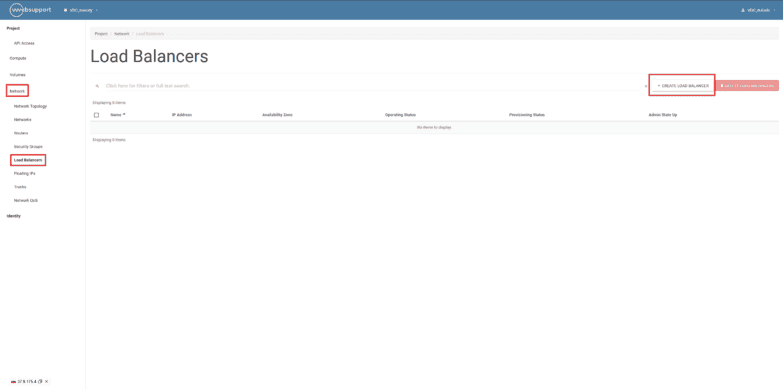Copy the IP address via copy icon
This screenshot has height=390, width=783.
point(40,382)
